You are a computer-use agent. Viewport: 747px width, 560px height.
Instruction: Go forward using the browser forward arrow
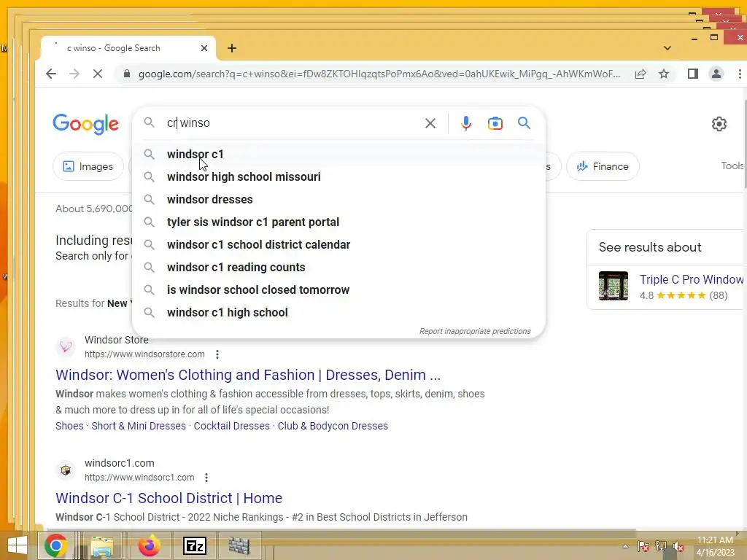click(x=74, y=74)
